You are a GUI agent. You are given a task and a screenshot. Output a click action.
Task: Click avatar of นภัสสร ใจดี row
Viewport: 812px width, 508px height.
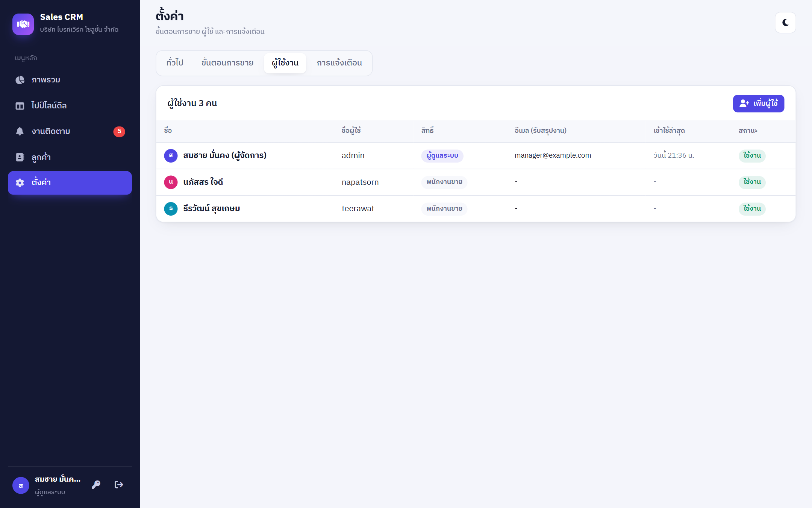coord(171,182)
